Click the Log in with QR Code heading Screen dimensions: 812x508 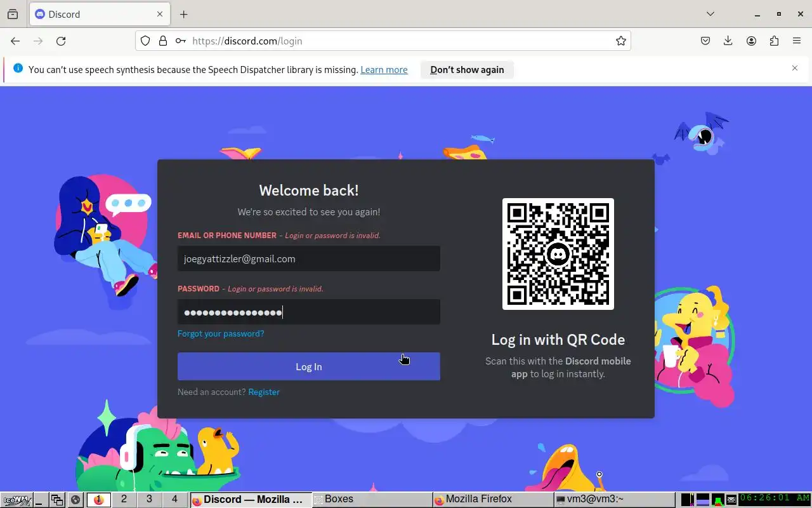tap(558, 340)
